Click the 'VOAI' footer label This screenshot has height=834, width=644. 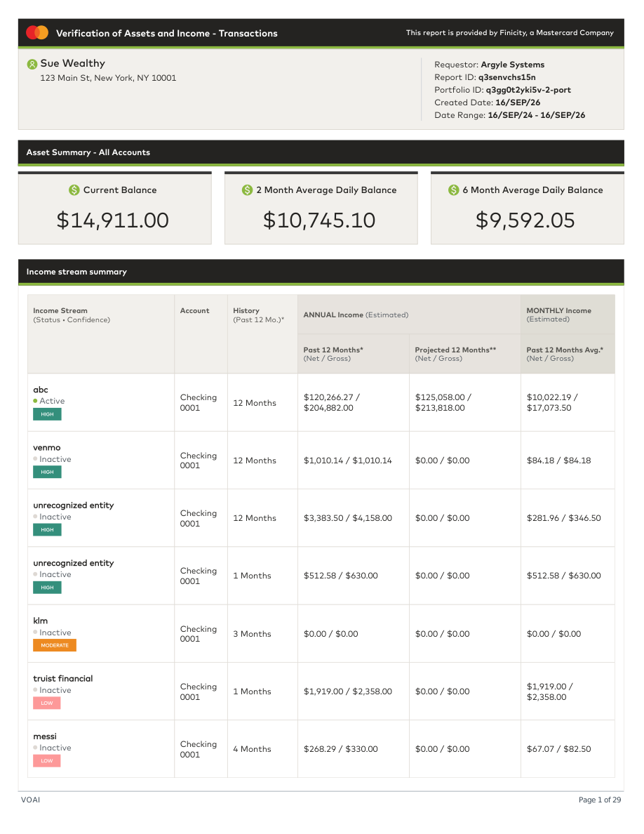[30, 800]
